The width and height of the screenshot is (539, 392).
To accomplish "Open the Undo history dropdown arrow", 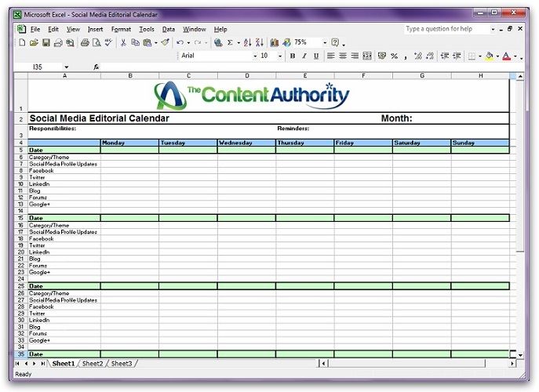I will (188, 42).
